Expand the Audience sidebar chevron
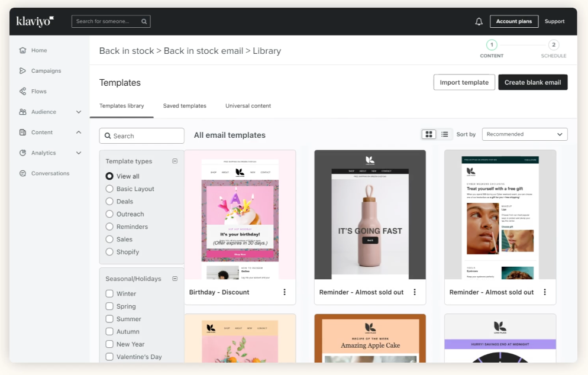The height and width of the screenshot is (375, 588). click(x=79, y=112)
